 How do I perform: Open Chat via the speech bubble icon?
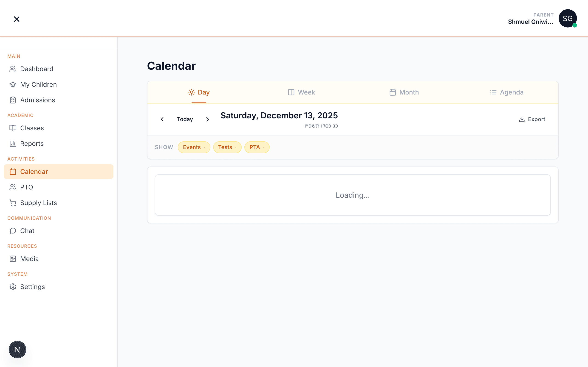13,231
